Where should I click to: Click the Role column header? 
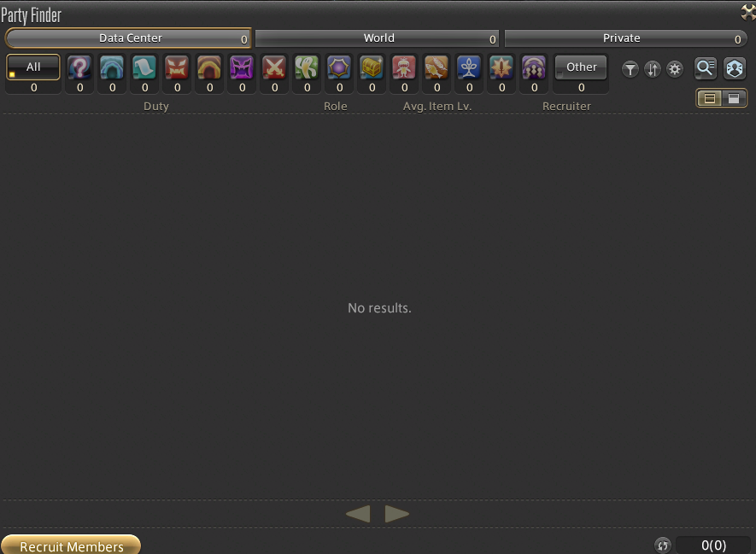pyautogui.click(x=336, y=106)
